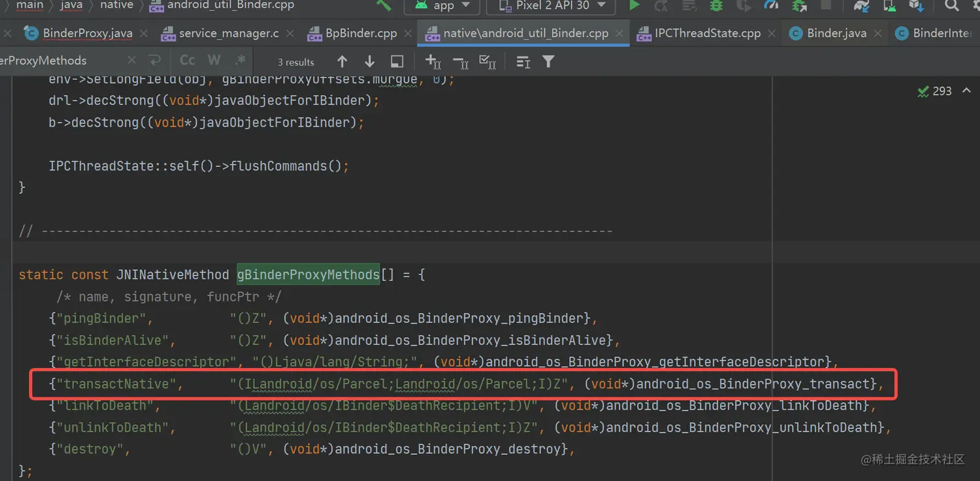Open the inspection widget showing 293

[x=935, y=91]
